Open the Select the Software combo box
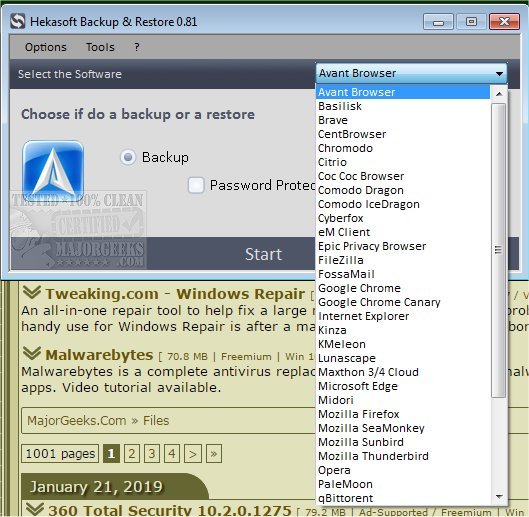Viewport: 529px width, 517px height. click(411, 73)
